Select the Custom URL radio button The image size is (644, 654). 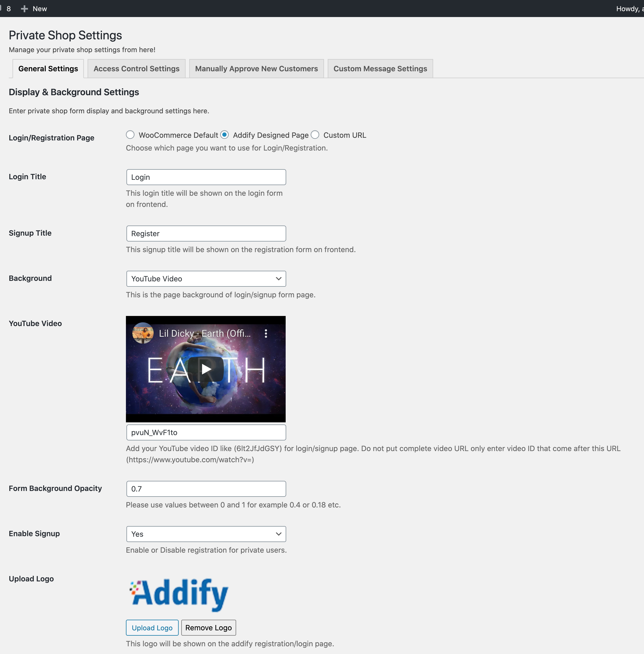click(315, 135)
